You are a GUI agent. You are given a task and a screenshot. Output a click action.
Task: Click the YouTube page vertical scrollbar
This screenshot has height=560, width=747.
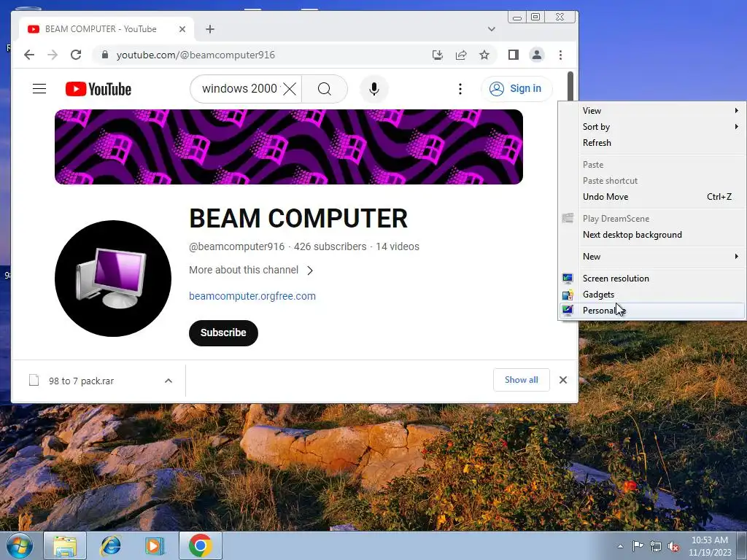[570, 87]
